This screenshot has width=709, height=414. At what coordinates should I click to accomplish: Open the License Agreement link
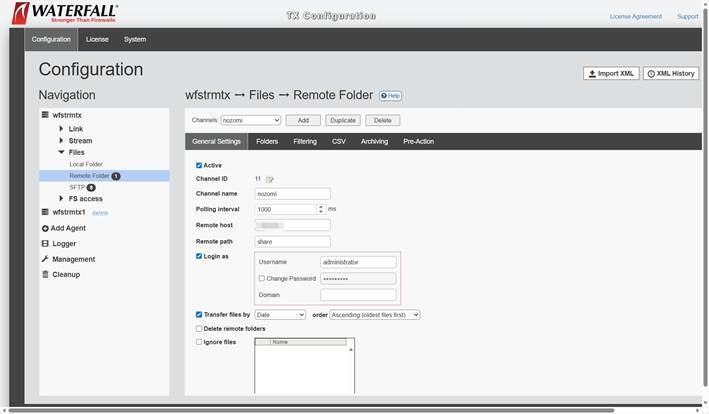(x=635, y=16)
